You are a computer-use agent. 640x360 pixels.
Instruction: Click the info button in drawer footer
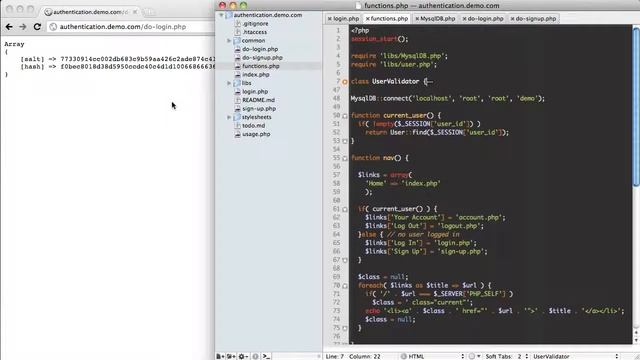256,356
